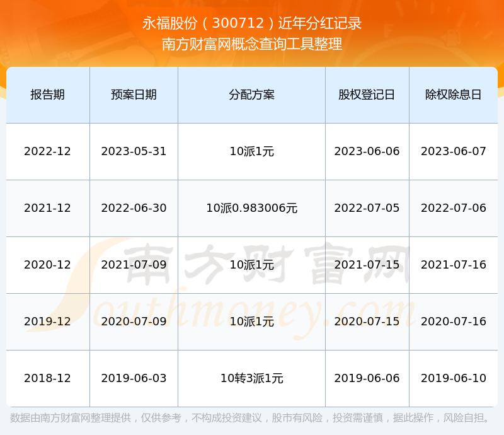Click the 分配方案 column header

[x=251, y=95]
